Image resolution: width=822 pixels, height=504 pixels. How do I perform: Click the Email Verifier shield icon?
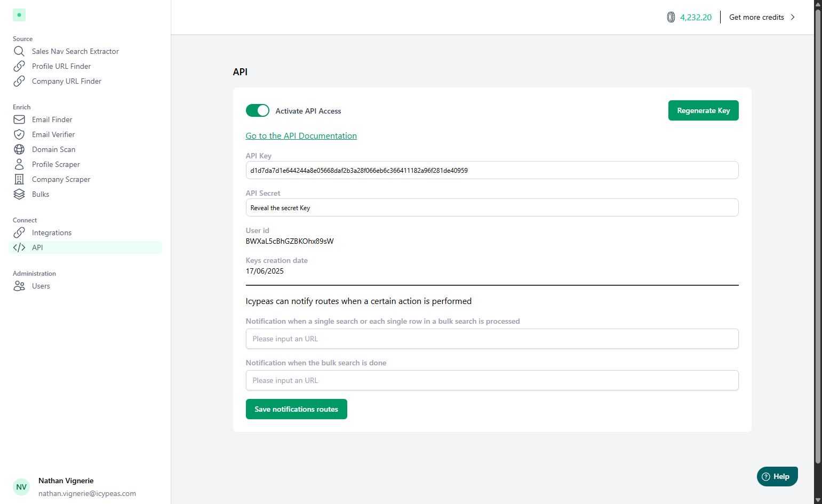pos(19,134)
